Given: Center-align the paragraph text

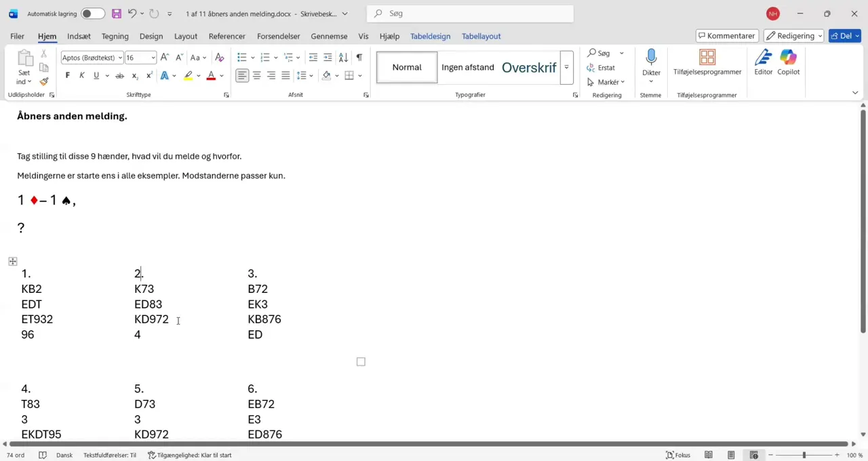Looking at the screenshot, I should point(256,76).
